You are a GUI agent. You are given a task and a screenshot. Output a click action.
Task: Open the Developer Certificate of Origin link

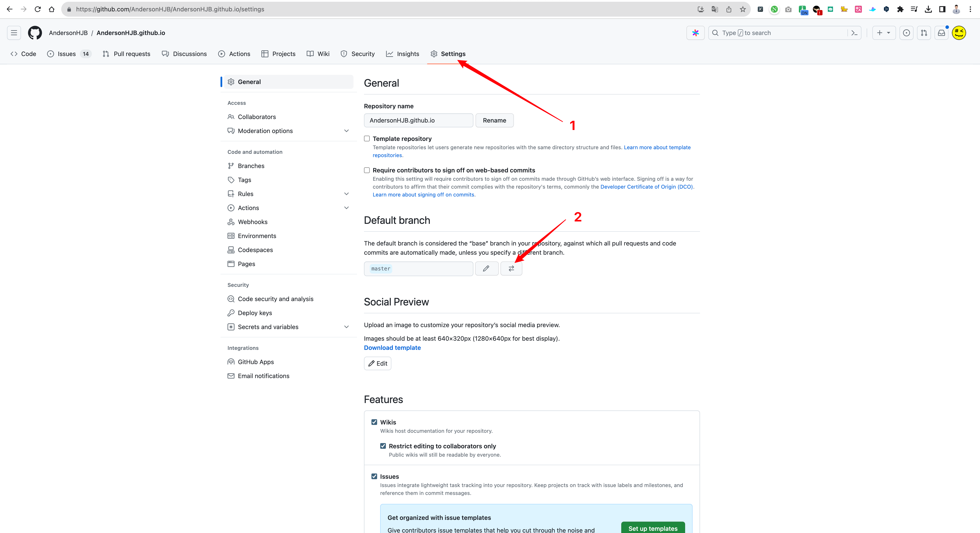(647, 187)
